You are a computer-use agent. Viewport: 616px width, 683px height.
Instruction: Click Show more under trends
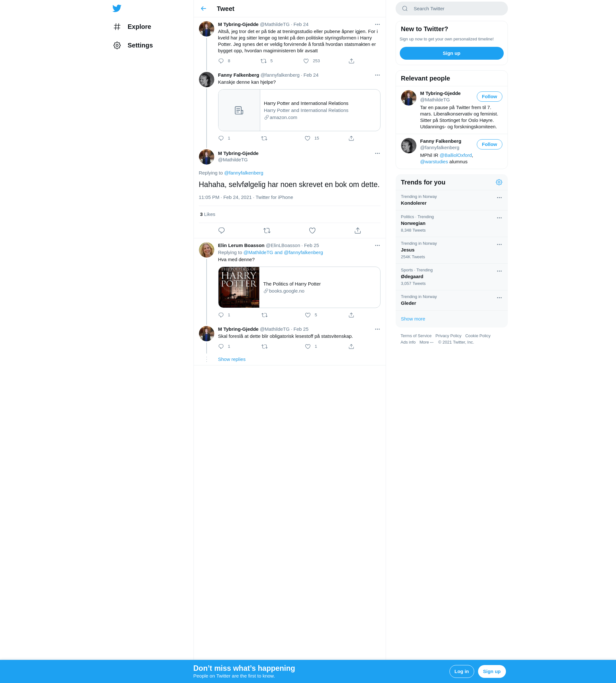[413, 319]
